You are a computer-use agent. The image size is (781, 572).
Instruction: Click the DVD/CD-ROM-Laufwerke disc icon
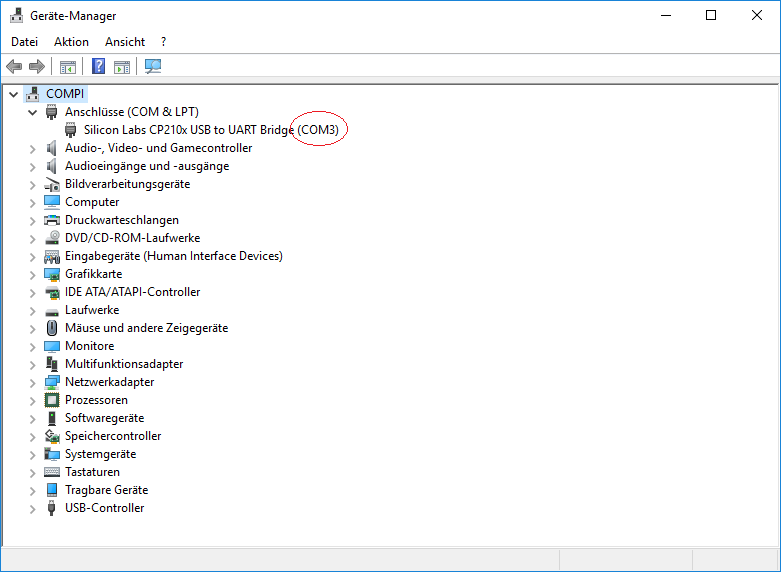point(52,238)
